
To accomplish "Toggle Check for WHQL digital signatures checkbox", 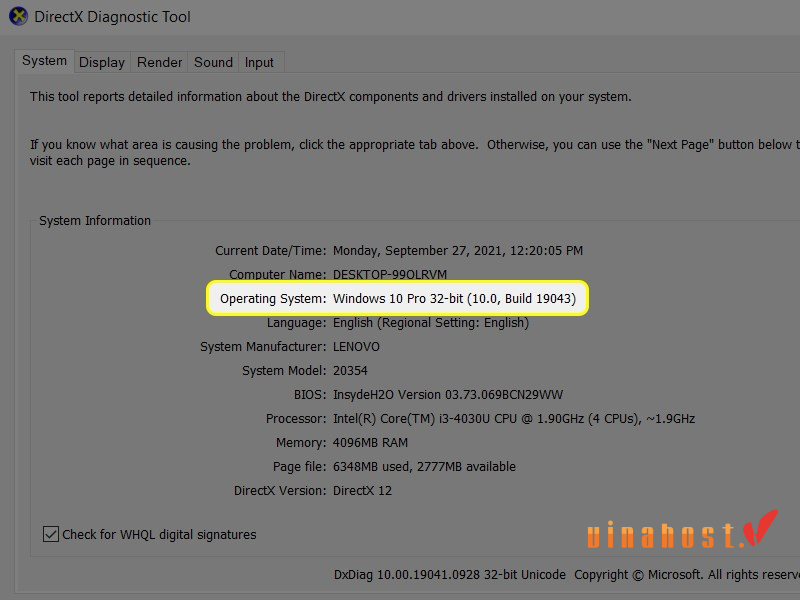I will pos(51,534).
